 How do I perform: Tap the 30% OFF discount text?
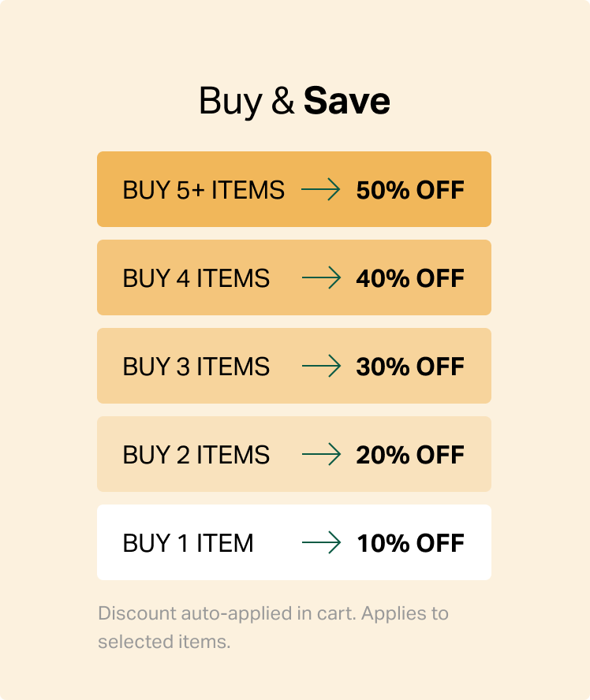point(410,367)
